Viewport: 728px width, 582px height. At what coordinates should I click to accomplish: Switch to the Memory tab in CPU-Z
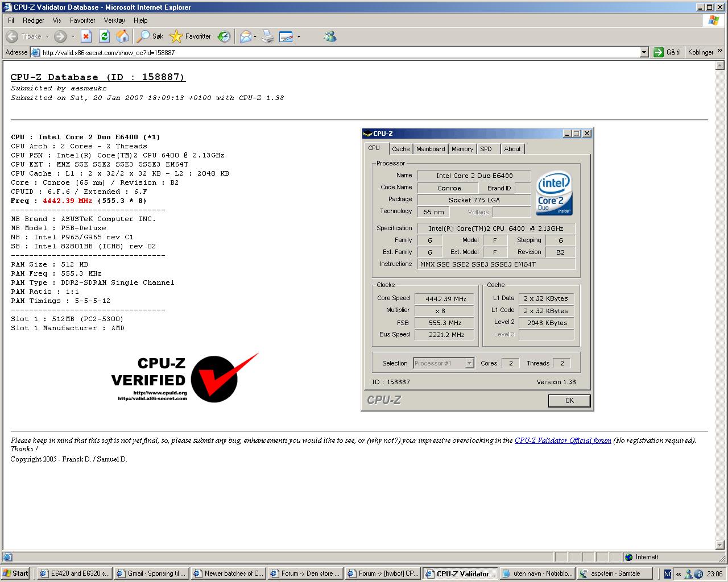pyautogui.click(x=462, y=149)
